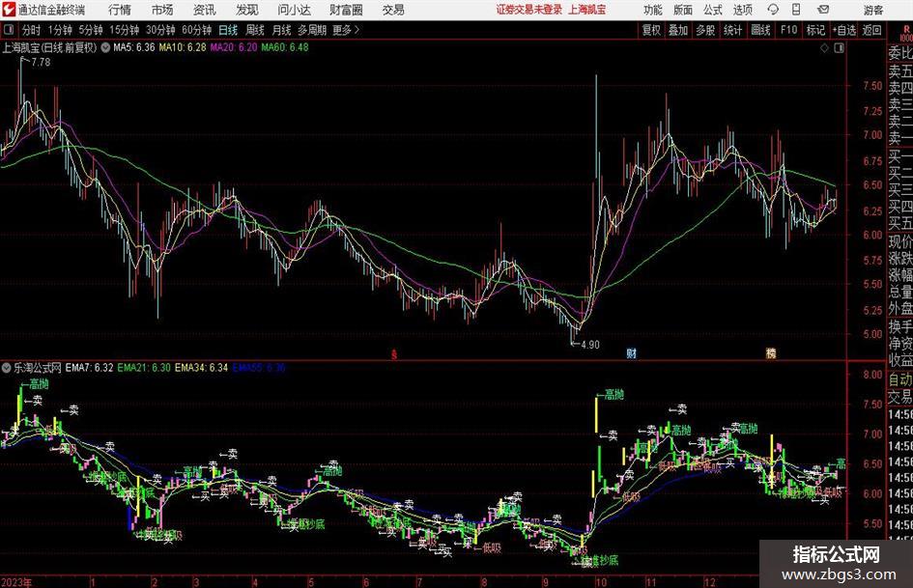Click the 多股 multi-stock button
Screen dimensions: 913x588
point(705,30)
